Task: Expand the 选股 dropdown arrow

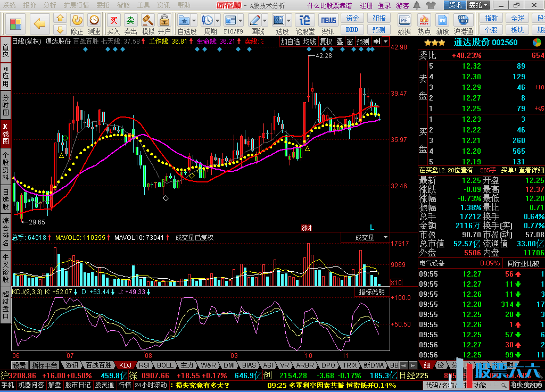Action: [x=289, y=21]
